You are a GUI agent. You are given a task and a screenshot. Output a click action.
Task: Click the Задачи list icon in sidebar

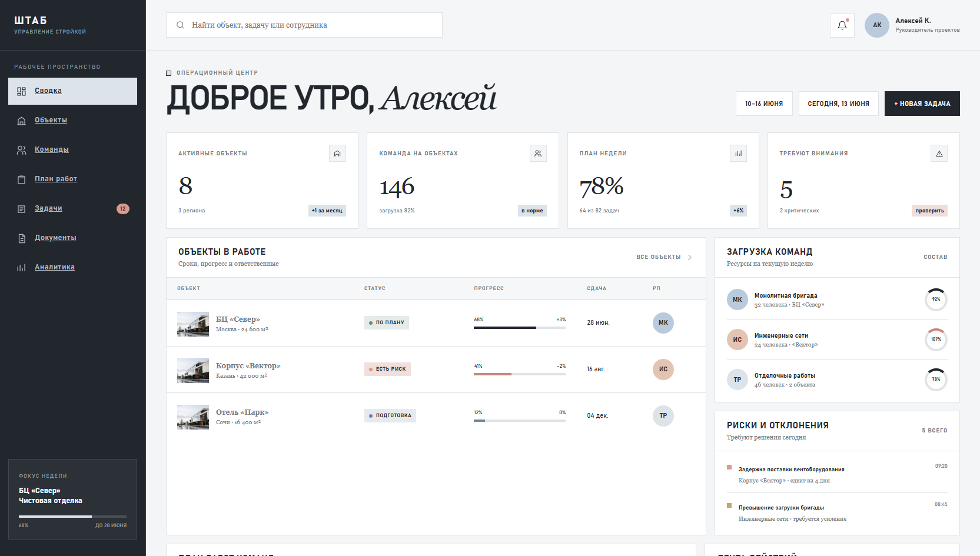[22, 209]
